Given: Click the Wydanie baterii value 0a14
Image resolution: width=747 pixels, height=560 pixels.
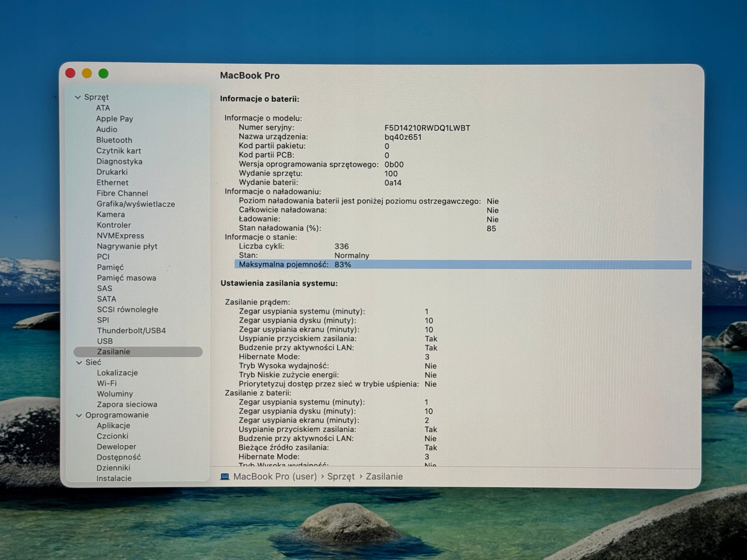Looking at the screenshot, I should click(x=393, y=183).
